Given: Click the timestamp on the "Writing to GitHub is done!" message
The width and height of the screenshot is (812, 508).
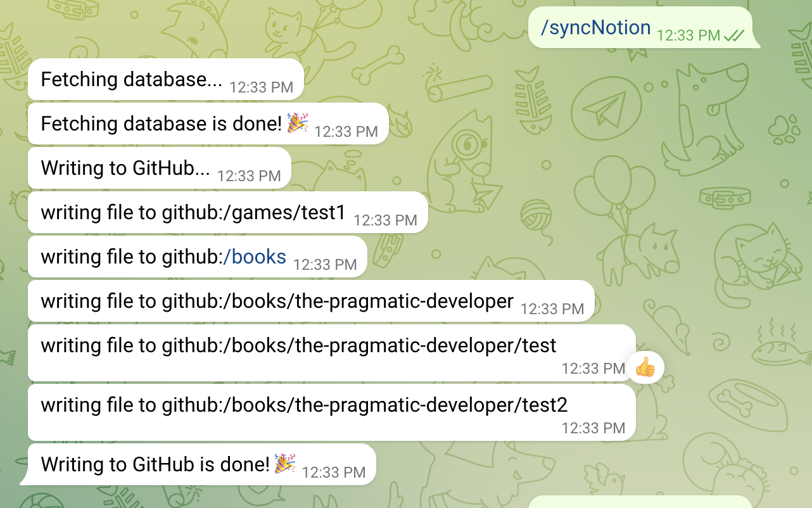Looking at the screenshot, I should [334, 473].
